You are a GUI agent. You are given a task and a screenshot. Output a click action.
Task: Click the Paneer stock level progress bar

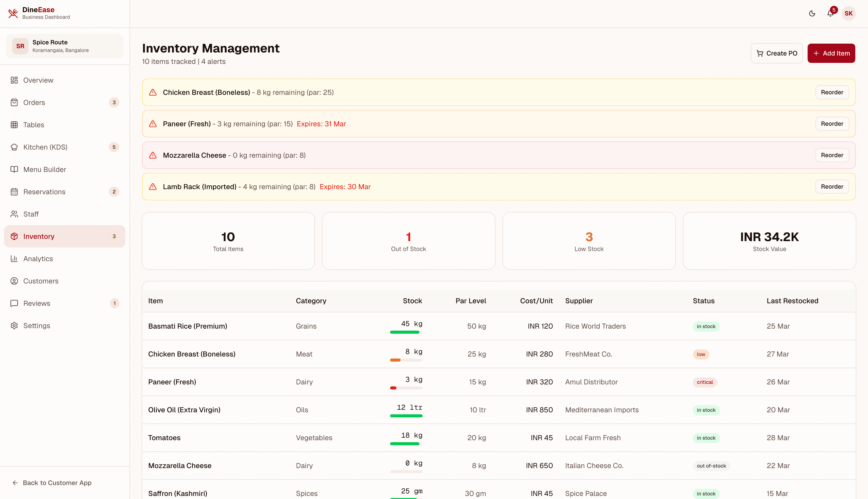point(406,388)
